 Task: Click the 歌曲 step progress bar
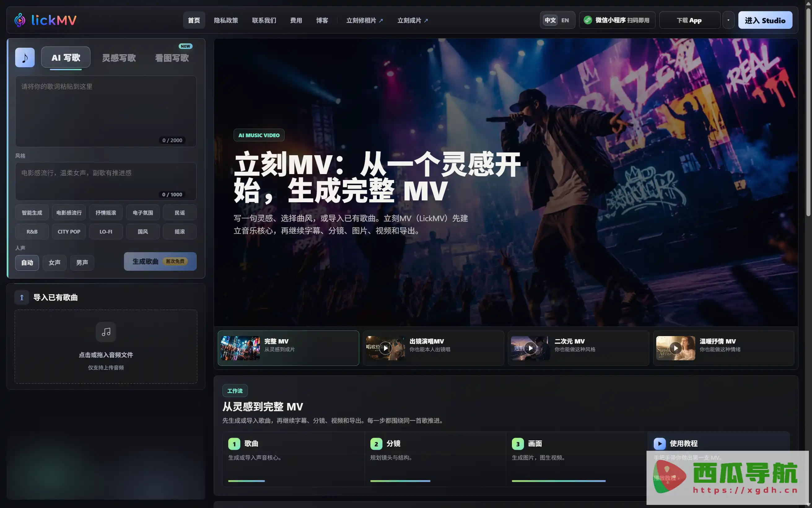(247, 481)
